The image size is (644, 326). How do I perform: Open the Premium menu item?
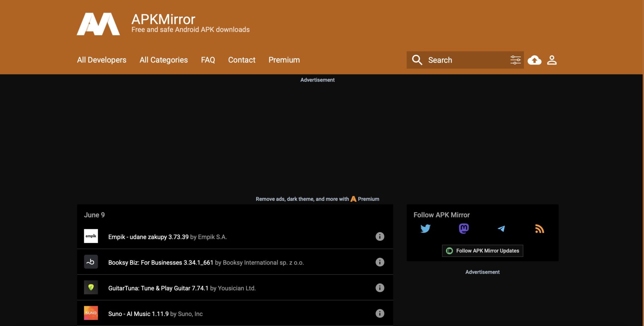click(284, 60)
